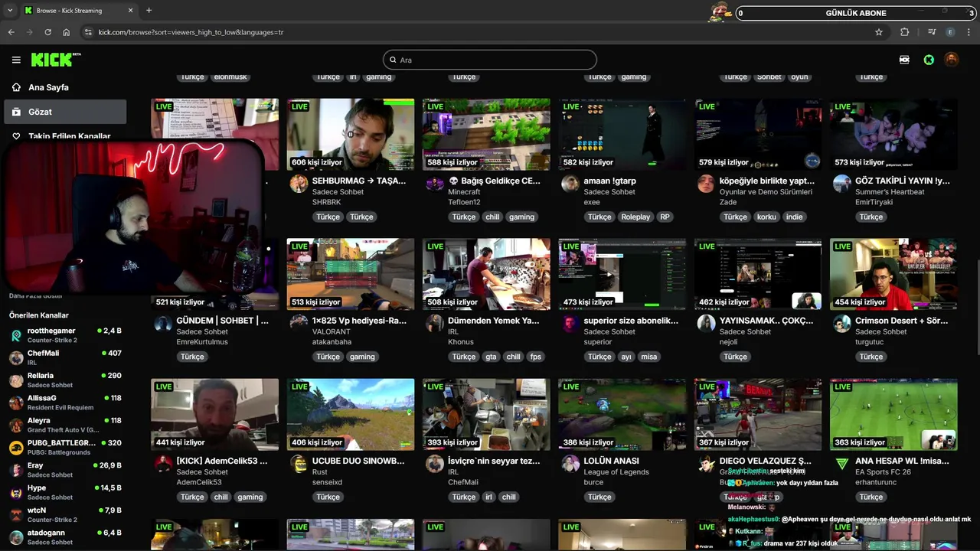The width and height of the screenshot is (980, 551).
Task: Open the Chrome three-dot menu
Action: coord(969,32)
